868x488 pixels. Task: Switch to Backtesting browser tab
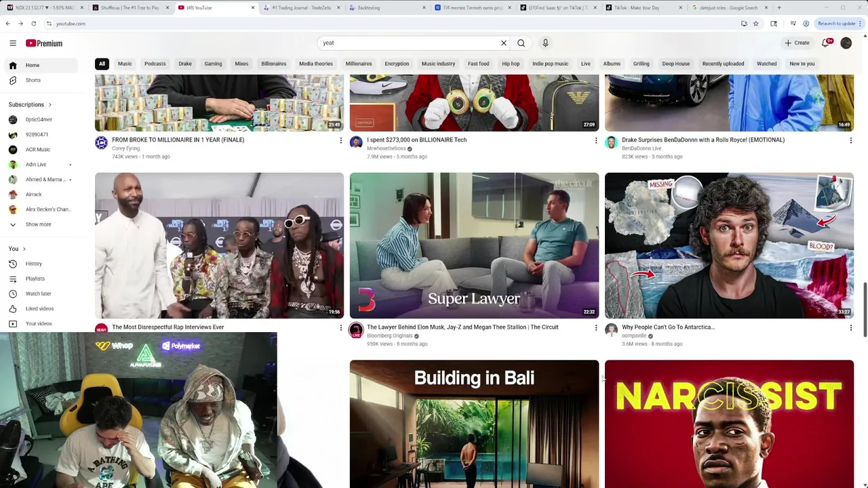pyautogui.click(x=387, y=7)
